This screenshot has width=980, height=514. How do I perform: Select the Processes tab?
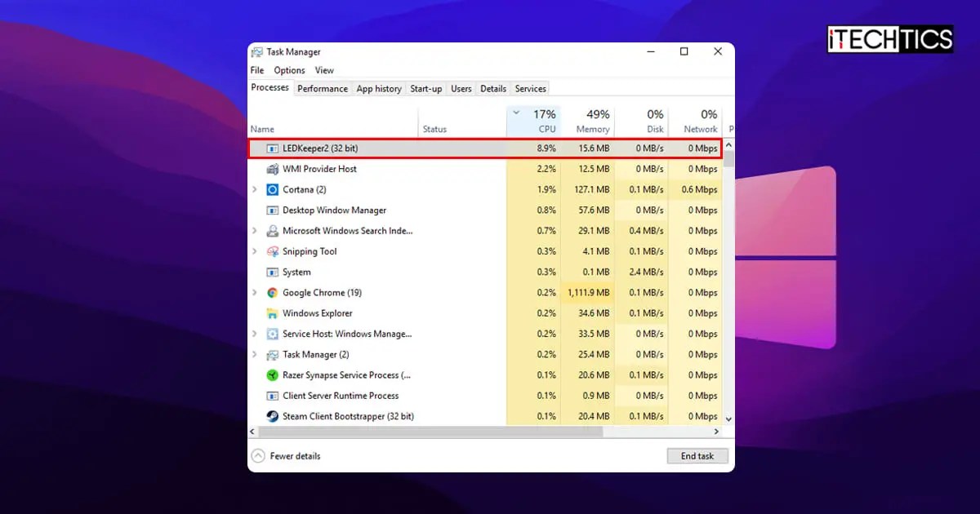point(270,87)
